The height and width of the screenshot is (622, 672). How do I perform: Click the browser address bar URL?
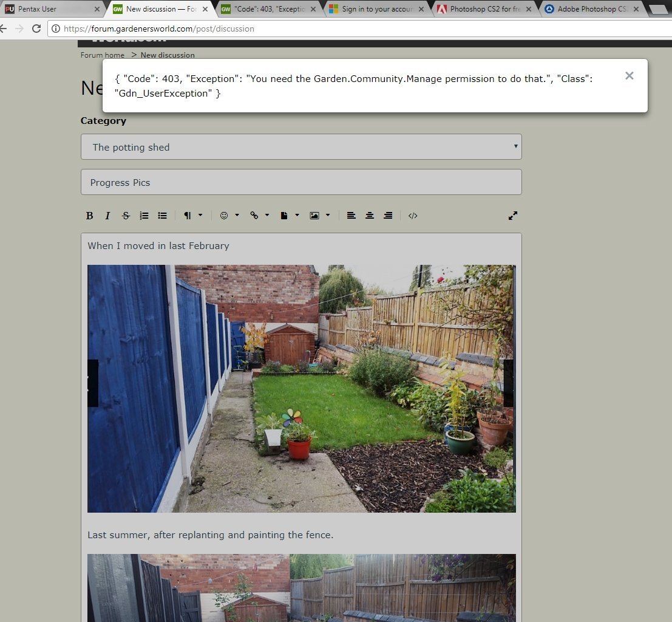tap(159, 29)
